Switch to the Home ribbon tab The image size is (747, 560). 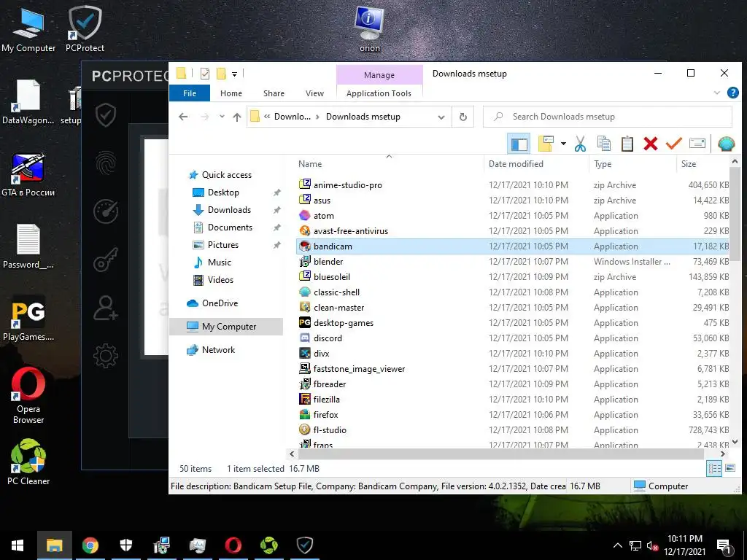pyautogui.click(x=231, y=93)
